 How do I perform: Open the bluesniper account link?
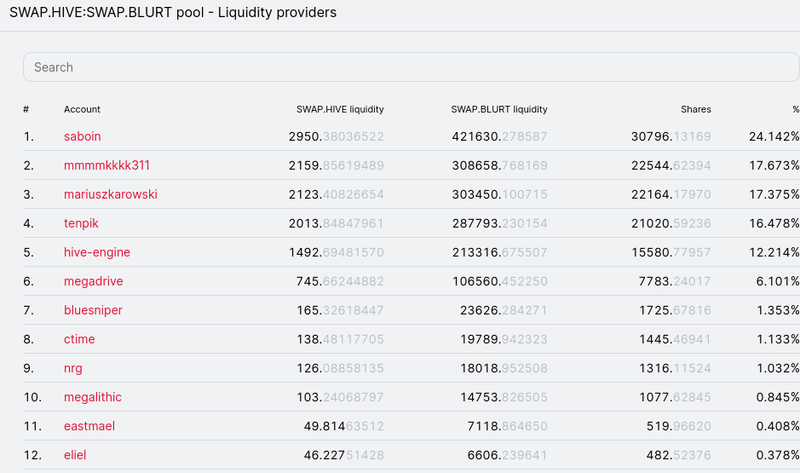(x=93, y=310)
